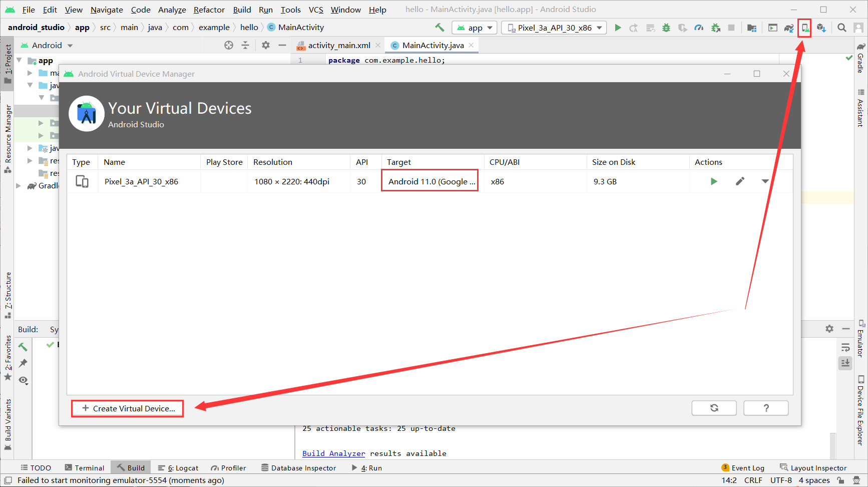Image resolution: width=868 pixels, height=487 pixels.
Task: Open SDK Manager icon in the toolbar
Action: (821, 28)
